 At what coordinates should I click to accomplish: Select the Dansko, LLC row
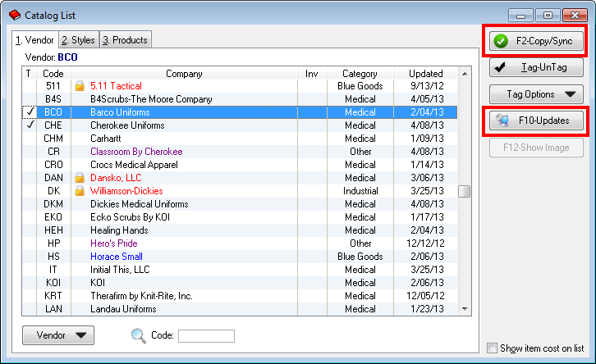pos(240,178)
